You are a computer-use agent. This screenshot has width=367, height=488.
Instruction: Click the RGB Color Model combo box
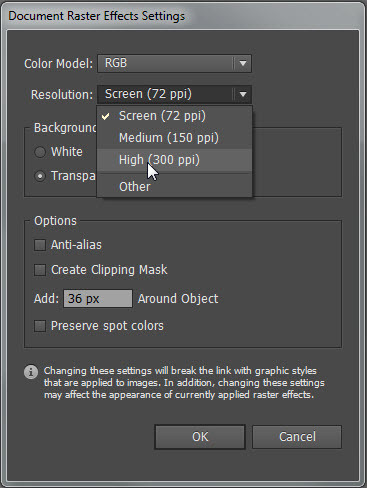point(174,63)
